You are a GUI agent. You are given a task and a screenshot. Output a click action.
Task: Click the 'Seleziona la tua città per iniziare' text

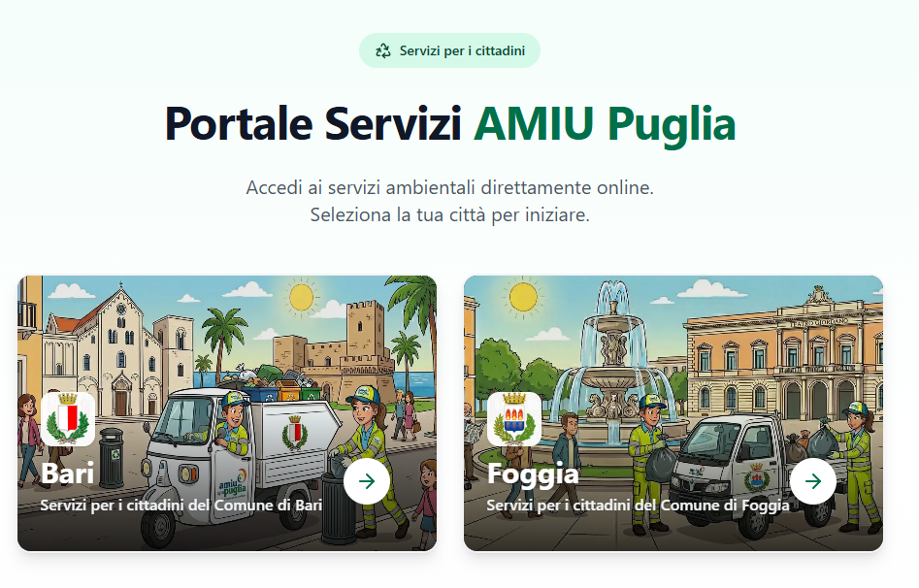click(449, 215)
